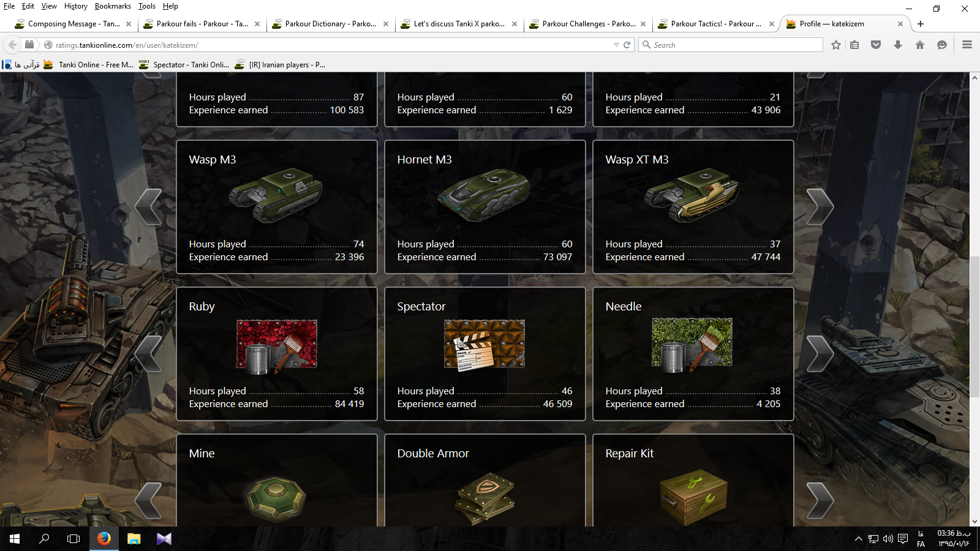This screenshot has width=980, height=551.
Task: Show next hulls with right chevron
Action: point(820,207)
